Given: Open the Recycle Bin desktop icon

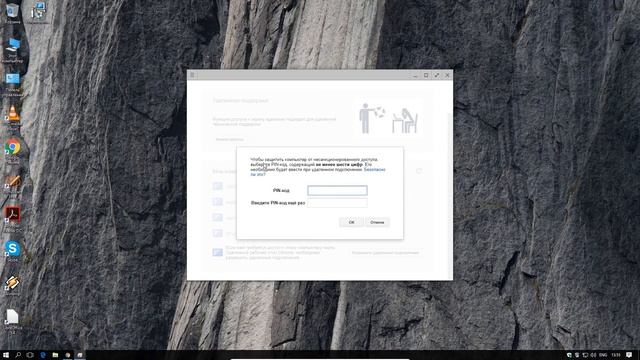Looking at the screenshot, I should tap(13, 13).
